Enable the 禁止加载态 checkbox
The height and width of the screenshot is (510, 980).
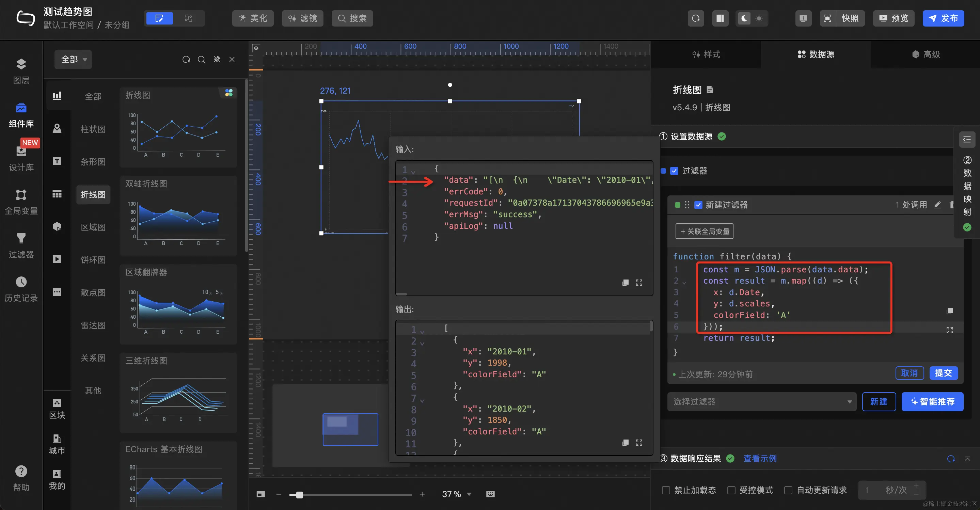click(x=666, y=490)
